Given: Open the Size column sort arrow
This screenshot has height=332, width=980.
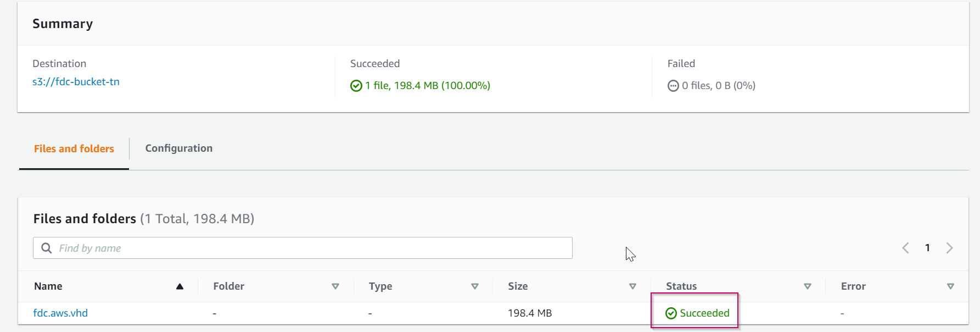Looking at the screenshot, I should coord(632,286).
